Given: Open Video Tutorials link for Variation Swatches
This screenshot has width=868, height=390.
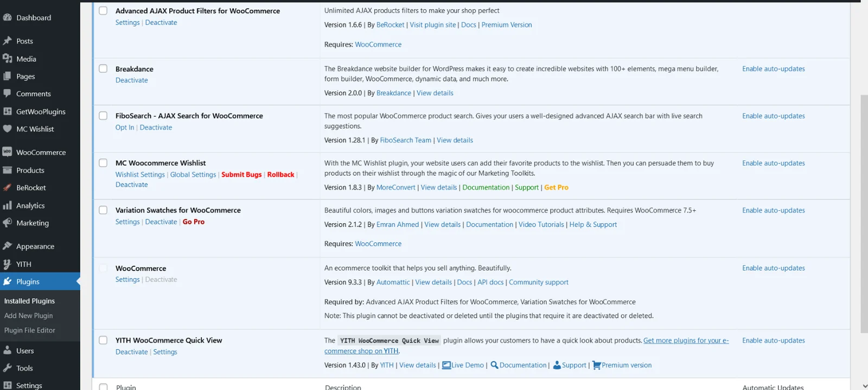Looking at the screenshot, I should point(541,225).
